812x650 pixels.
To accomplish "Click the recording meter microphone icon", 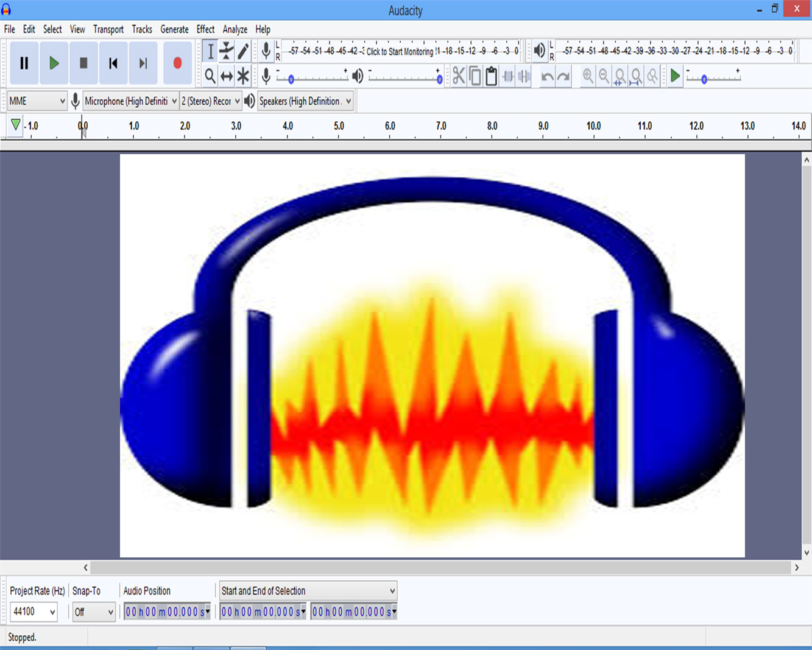I will coord(266,51).
